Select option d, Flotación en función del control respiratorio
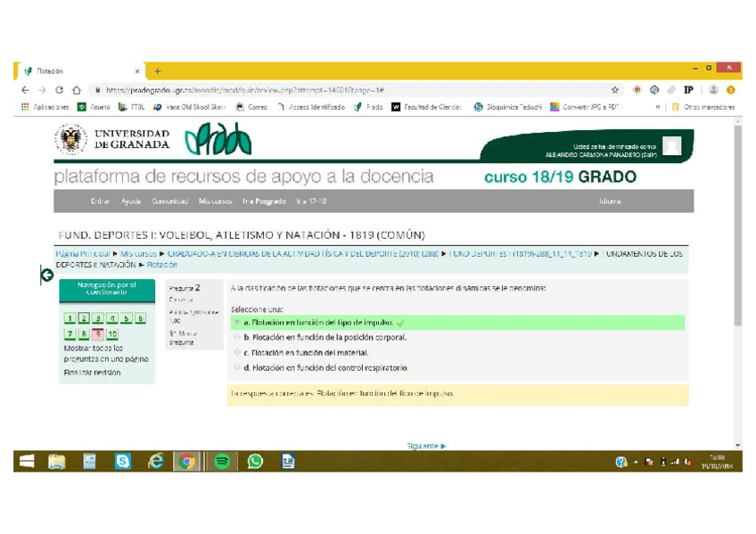 point(237,367)
